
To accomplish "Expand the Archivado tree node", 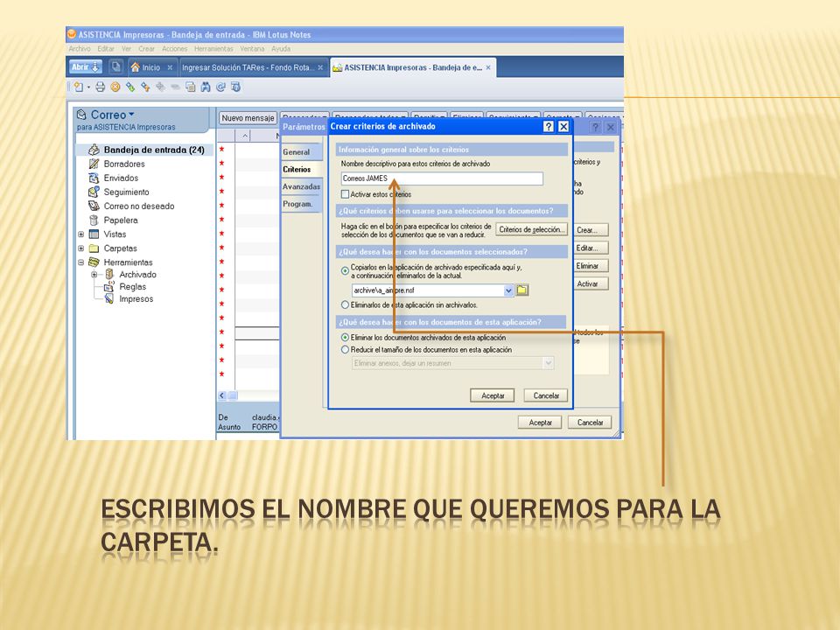I will 94,274.
